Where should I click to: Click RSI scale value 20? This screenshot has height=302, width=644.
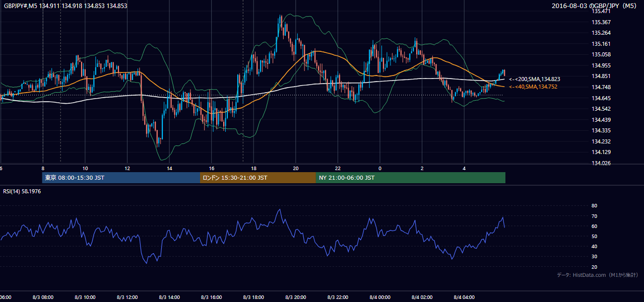594,267
